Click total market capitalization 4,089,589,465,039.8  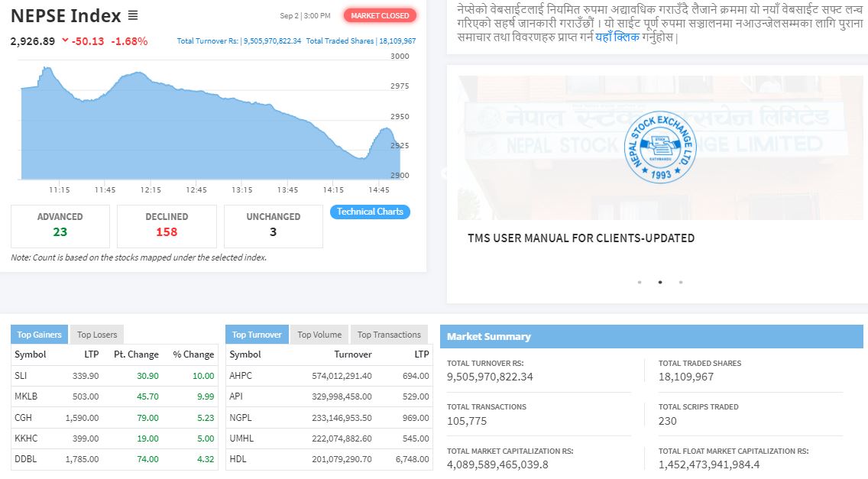click(x=497, y=464)
